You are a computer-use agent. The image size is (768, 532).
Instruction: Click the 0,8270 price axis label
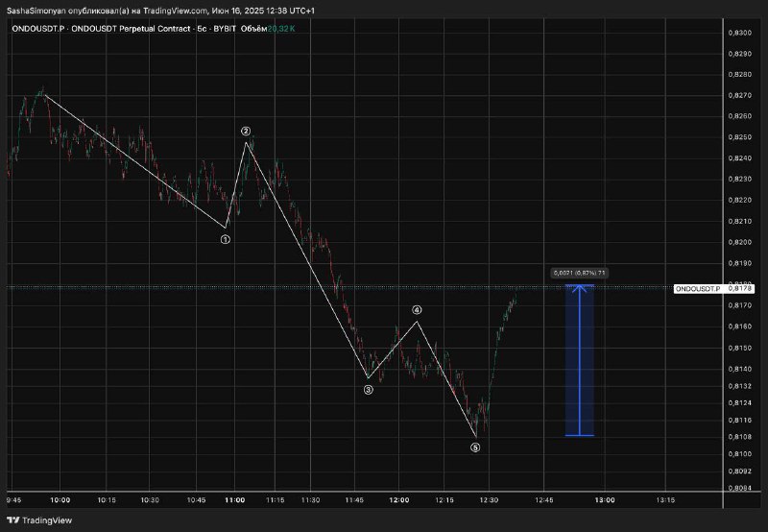point(739,95)
